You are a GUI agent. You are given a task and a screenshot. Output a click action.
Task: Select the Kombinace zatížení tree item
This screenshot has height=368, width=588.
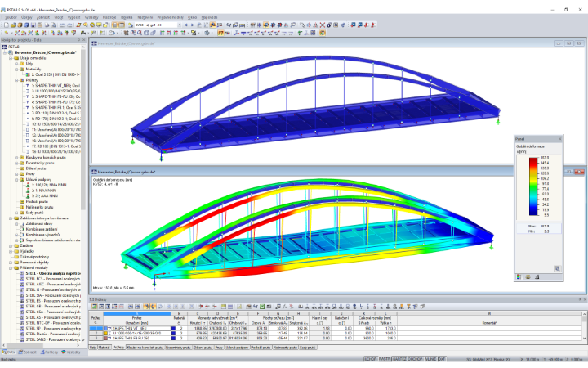click(42, 229)
